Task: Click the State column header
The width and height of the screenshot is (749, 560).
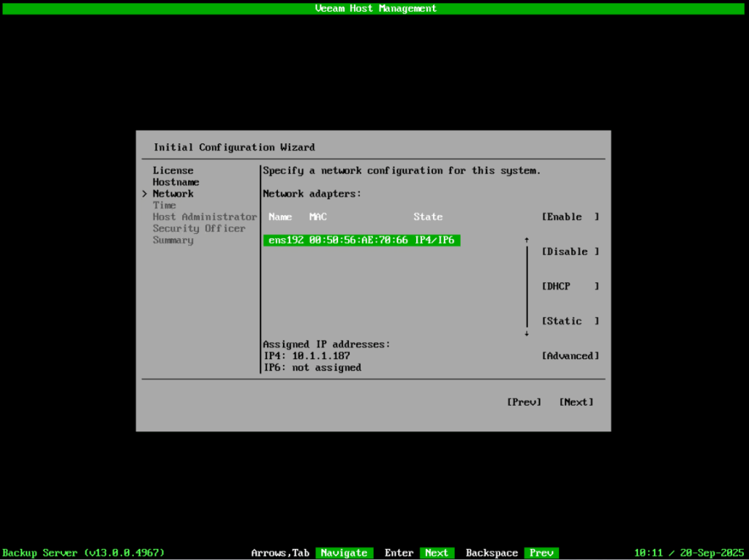Action: (x=428, y=217)
